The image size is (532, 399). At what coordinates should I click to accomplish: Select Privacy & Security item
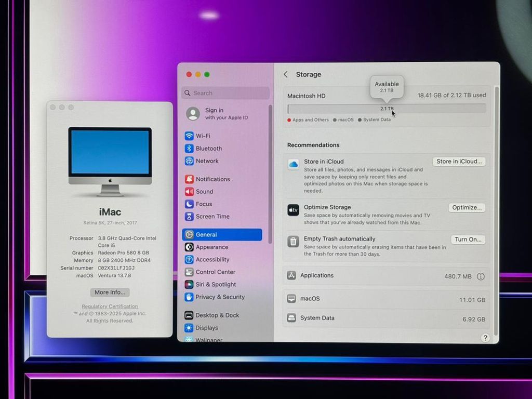[220, 297]
